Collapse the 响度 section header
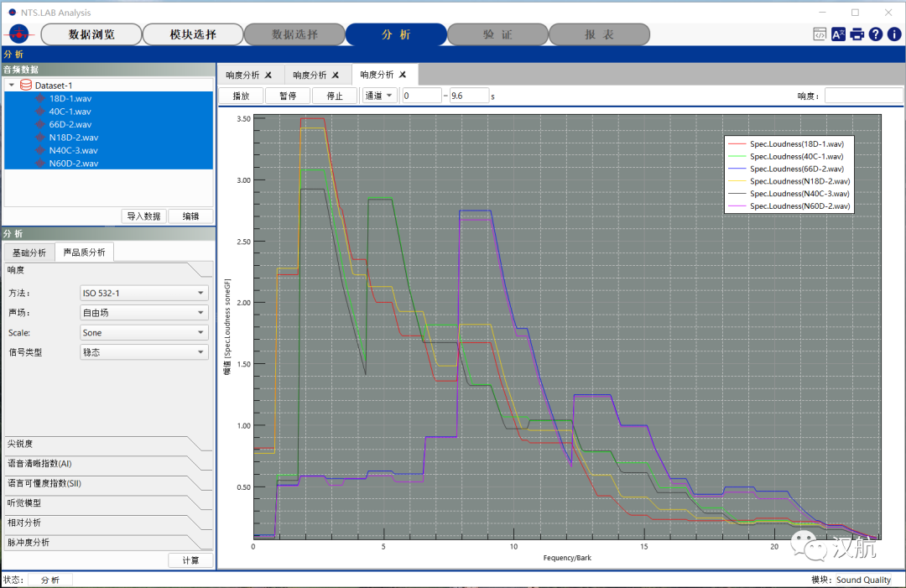The width and height of the screenshot is (906, 588). 108,270
